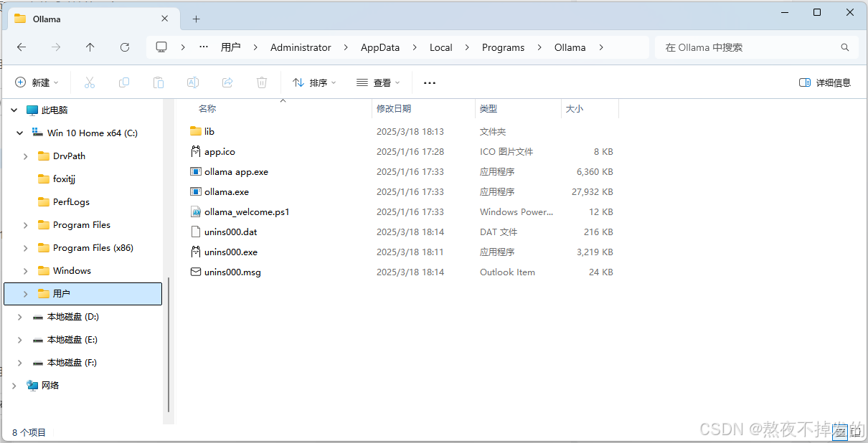Click the monitor icon in address bar
Image resolution: width=868 pixels, height=443 pixels.
tap(161, 47)
